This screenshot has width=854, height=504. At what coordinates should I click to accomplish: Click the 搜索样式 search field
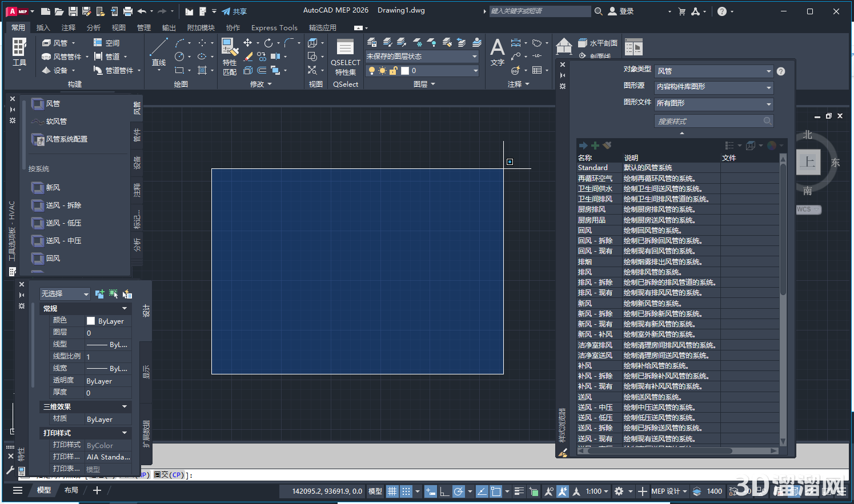pyautogui.click(x=708, y=121)
